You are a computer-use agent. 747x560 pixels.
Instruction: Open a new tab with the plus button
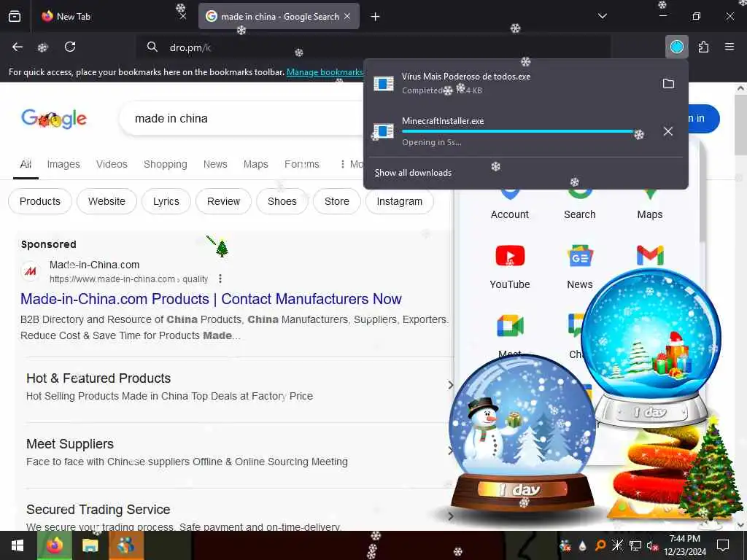(376, 17)
